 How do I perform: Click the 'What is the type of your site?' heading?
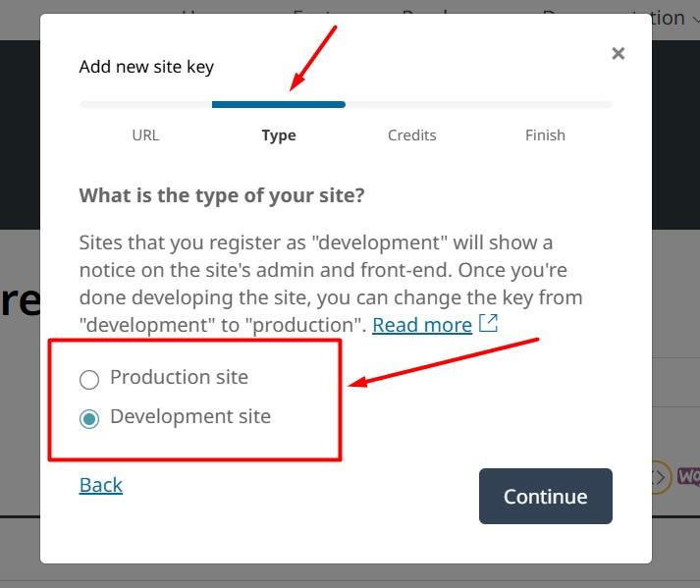pyautogui.click(x=222, y=195)
